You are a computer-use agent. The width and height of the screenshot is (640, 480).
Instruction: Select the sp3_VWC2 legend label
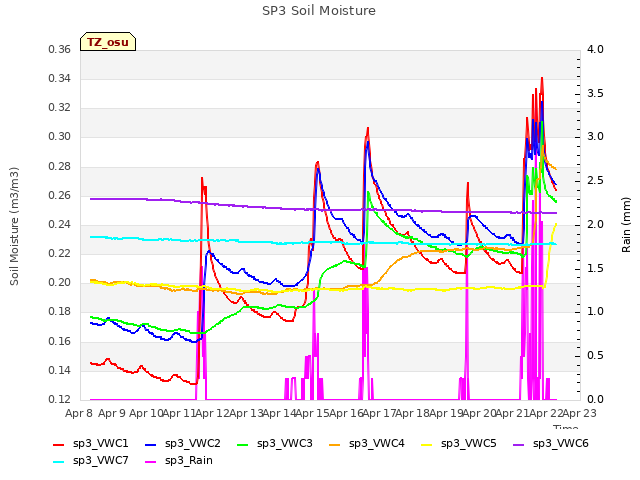pos(193,444)
